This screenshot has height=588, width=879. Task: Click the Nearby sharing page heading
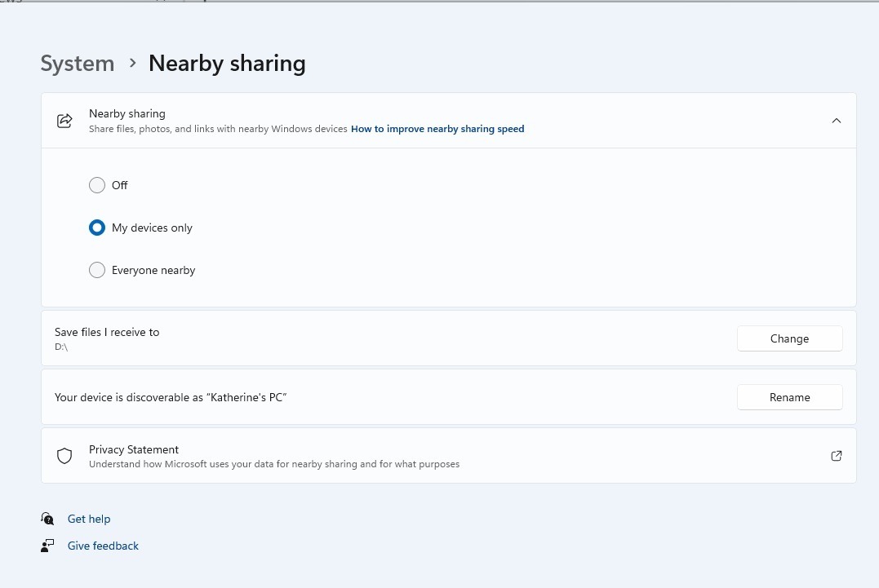(227, 64)
